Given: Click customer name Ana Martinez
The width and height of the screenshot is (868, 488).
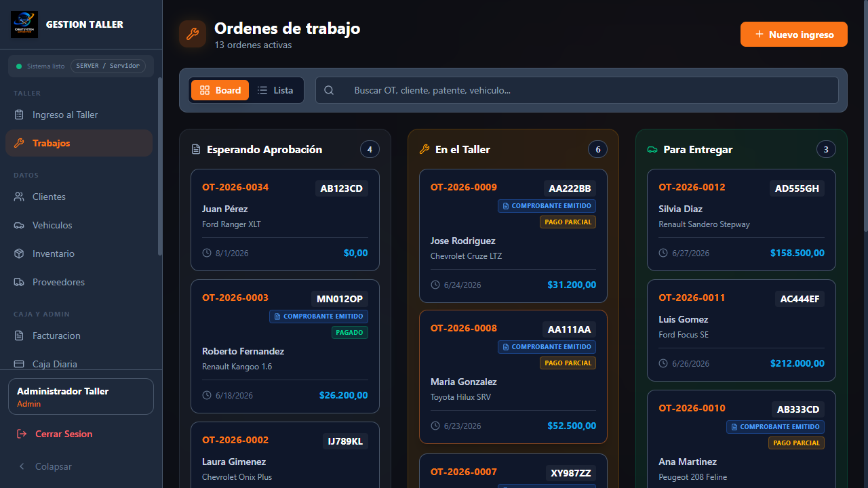Looking at the screenshot, I should [688, 462].
